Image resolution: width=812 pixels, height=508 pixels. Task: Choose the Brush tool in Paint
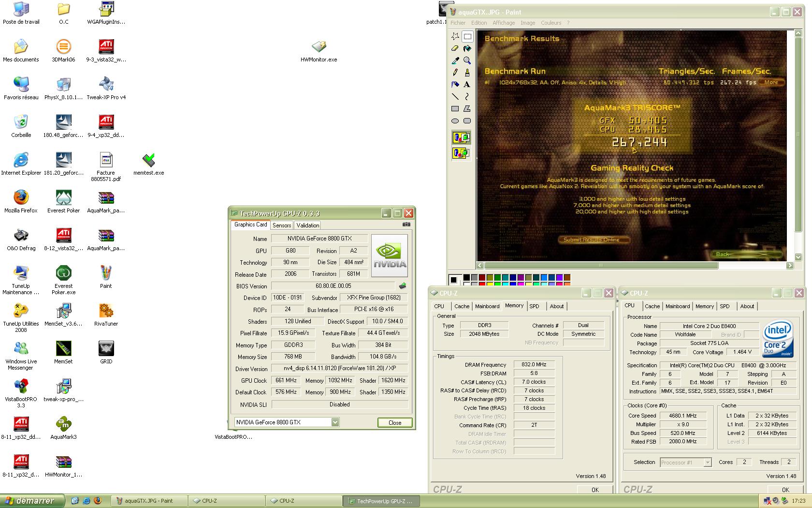point(467,73)
